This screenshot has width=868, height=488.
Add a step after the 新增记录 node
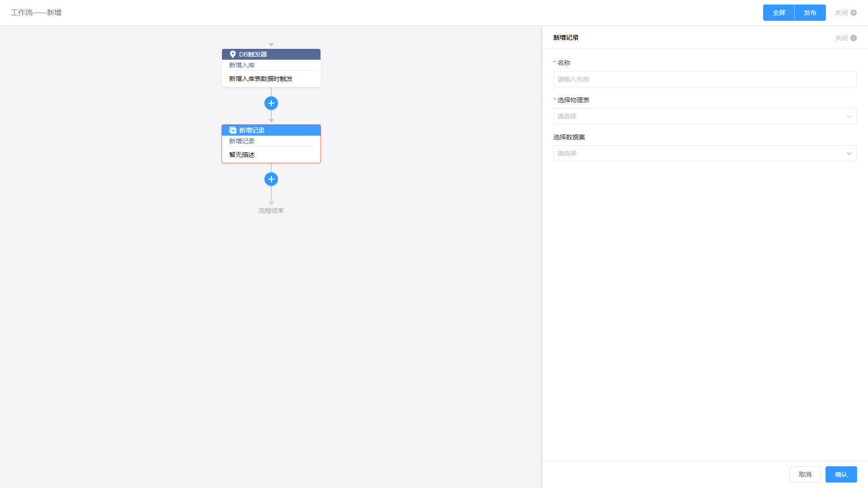pos(271,179)
